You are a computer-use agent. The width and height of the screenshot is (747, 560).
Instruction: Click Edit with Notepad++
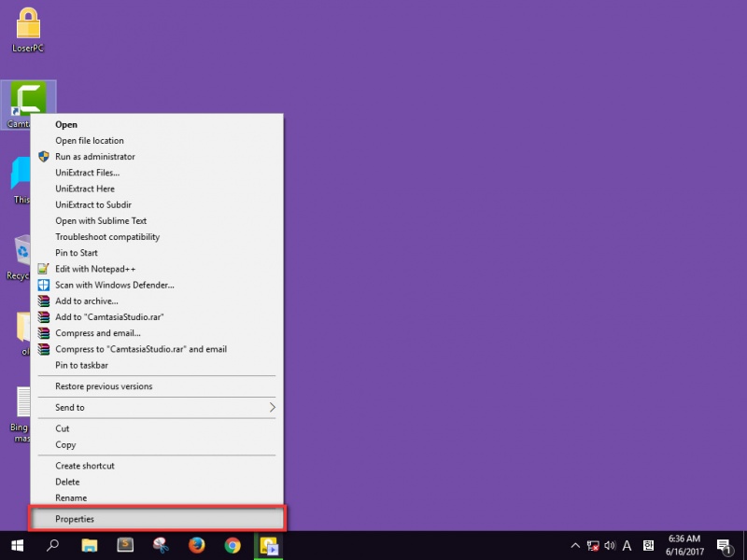pyautogui.click(x=95, y=269)
